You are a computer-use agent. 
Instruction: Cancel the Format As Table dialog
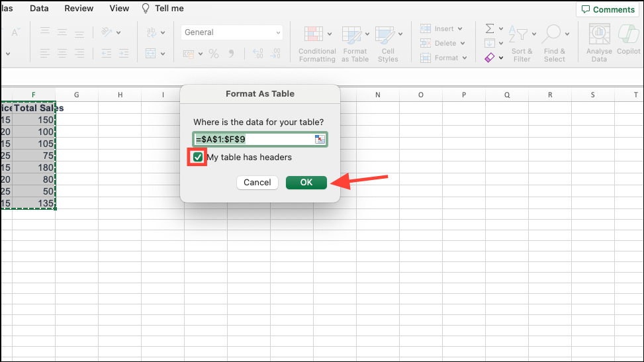click(257, 183)
